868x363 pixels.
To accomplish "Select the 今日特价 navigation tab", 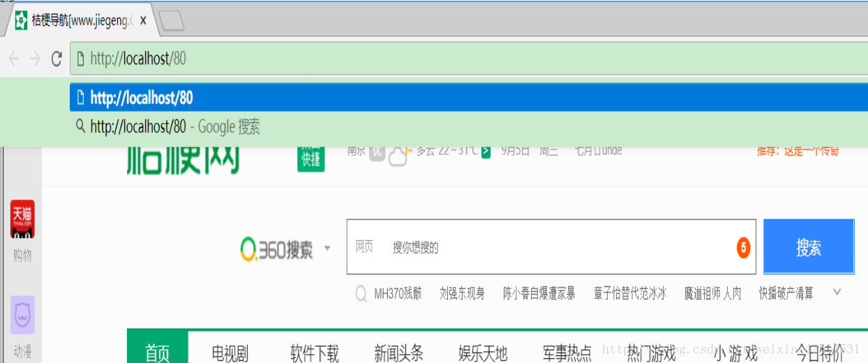I will point(821,352).
